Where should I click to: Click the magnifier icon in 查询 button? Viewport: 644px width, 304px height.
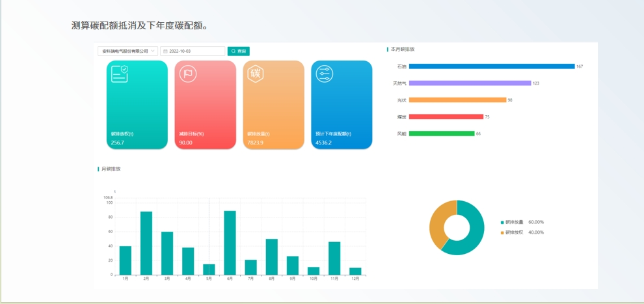point(234,51)
